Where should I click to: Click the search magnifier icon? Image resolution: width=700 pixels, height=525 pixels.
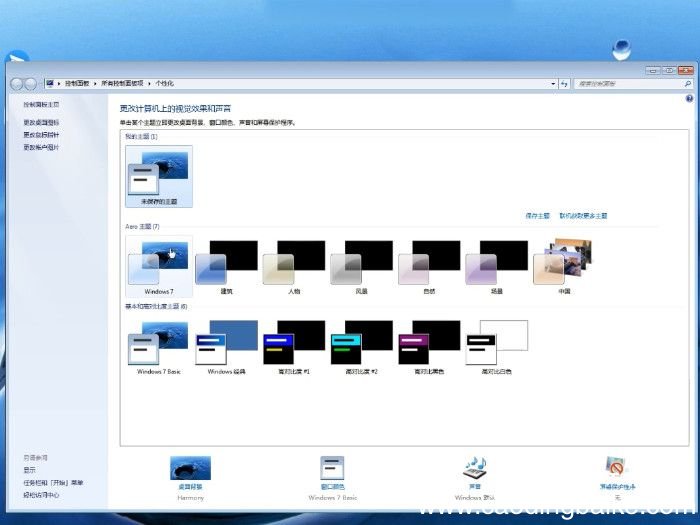coord(688,83)
